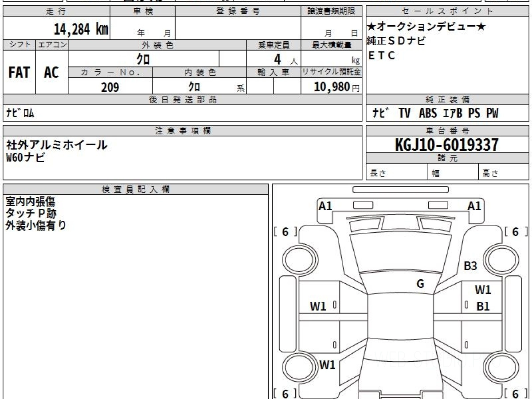The image size is (532, 399).
Task: Click the B1 damage mark on diagram
Action: click(483, 306)
